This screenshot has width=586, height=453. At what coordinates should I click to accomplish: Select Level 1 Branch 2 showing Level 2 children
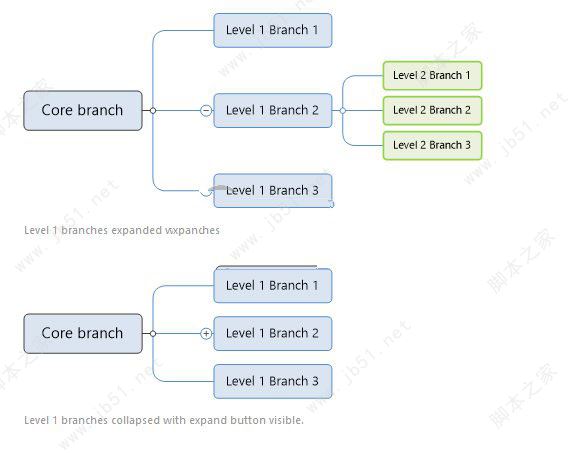coord(272,111)
